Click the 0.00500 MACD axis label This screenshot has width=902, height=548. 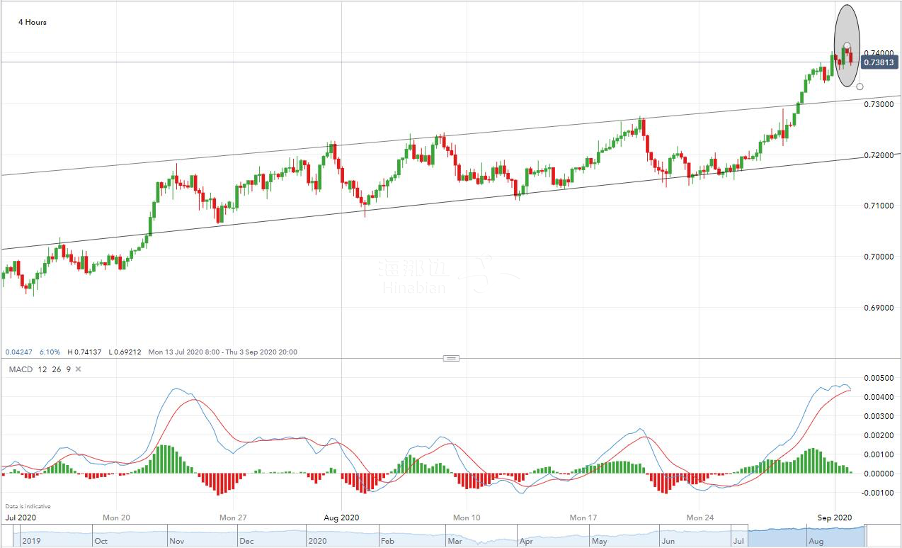point(881,378)
